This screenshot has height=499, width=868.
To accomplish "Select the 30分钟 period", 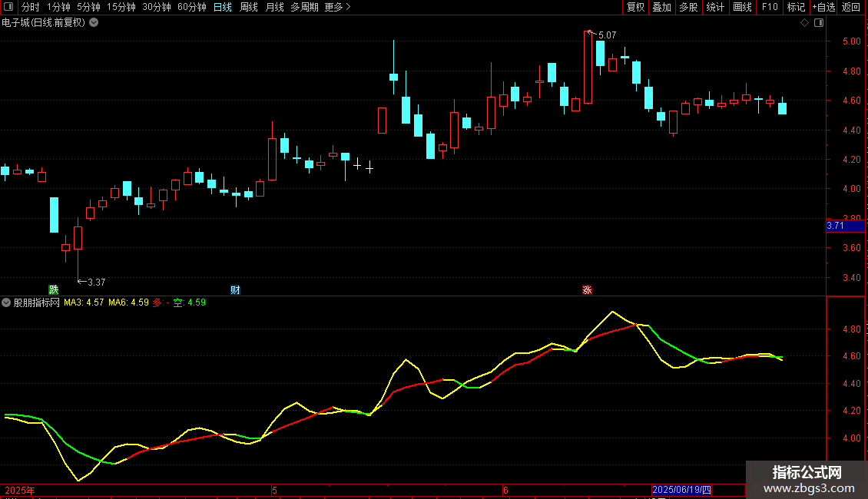I will [157, 7].
